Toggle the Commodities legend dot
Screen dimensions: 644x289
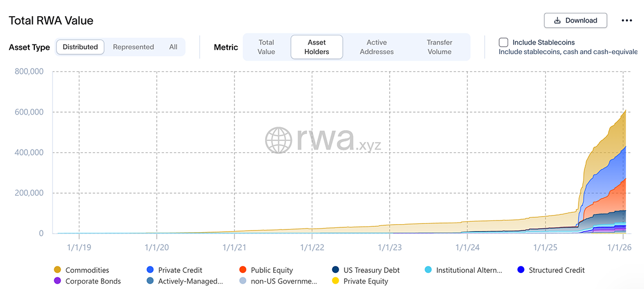pos(57,270)
